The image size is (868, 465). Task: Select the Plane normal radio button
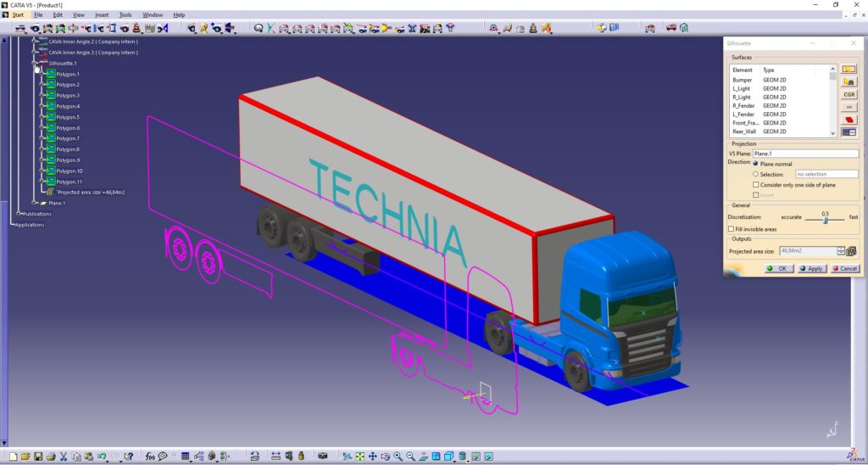pyautogui.click(x=755, y=164)
